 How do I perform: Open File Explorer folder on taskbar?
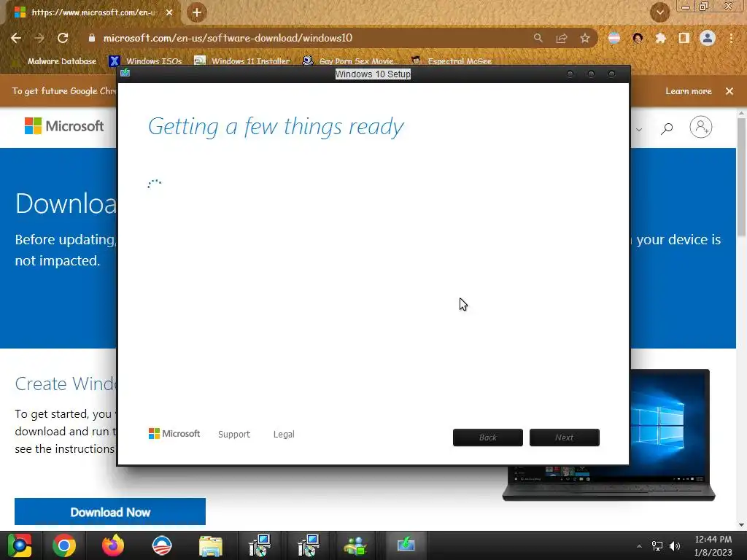click(211, 547)
